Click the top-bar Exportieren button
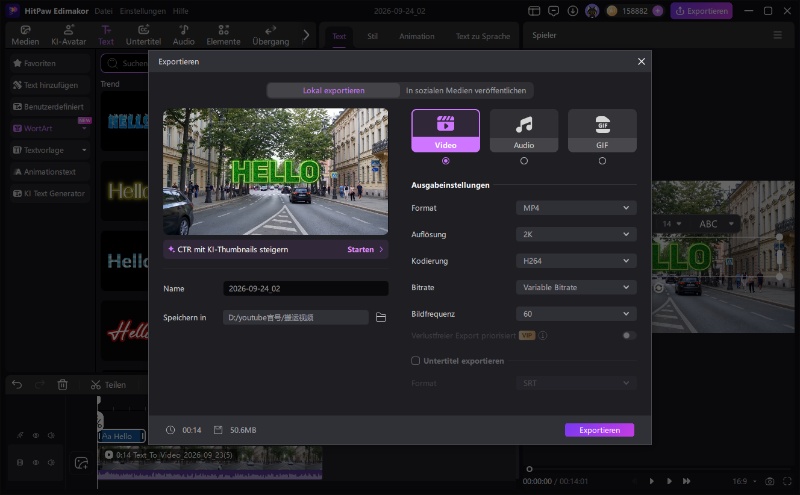Screen dimensions: 800x495 pos(702,11)
